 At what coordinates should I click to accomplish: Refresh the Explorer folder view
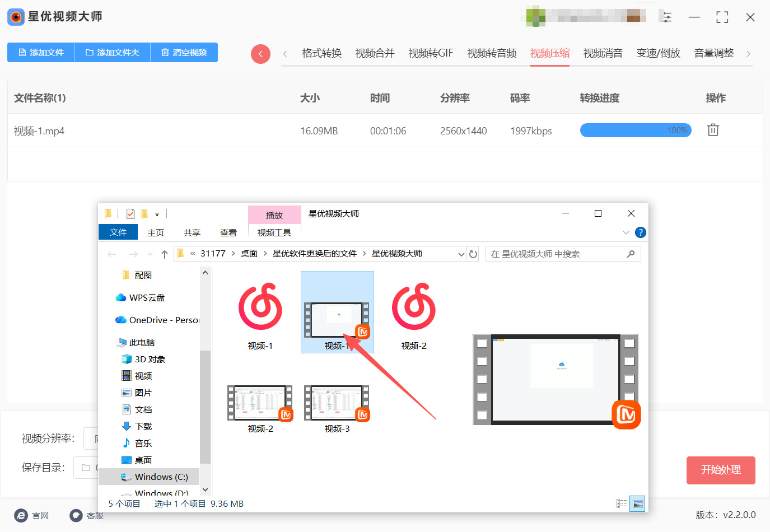pos(473,254)
